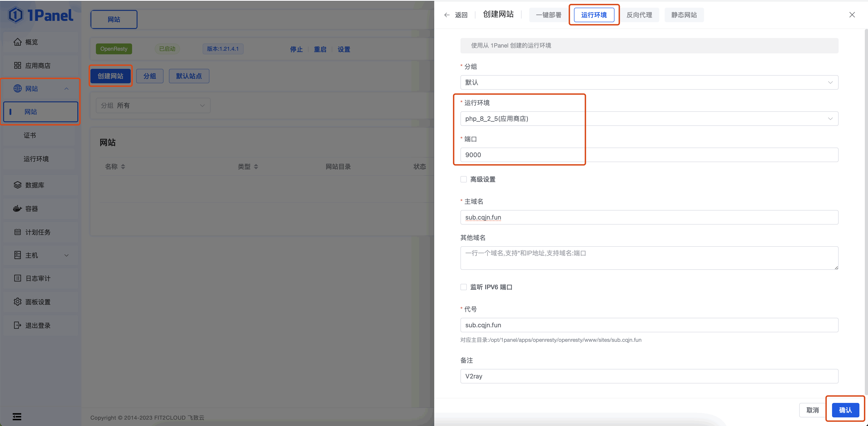Click the 概览 home icon in sidebar
The image size is (868, 426).
coord(17,42)
